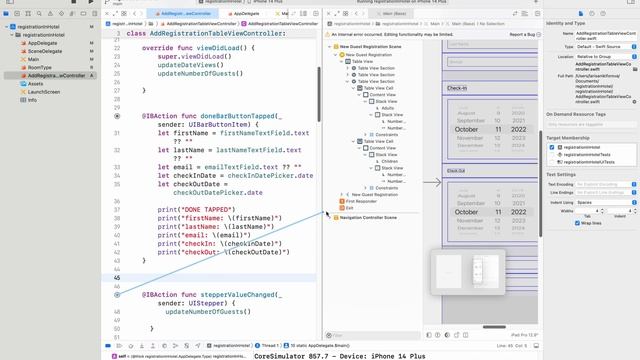The height and width of the screenshot is (360, 640).
Task: Open the Debug View Hierarchy button
Action: [x=164, y=346]
